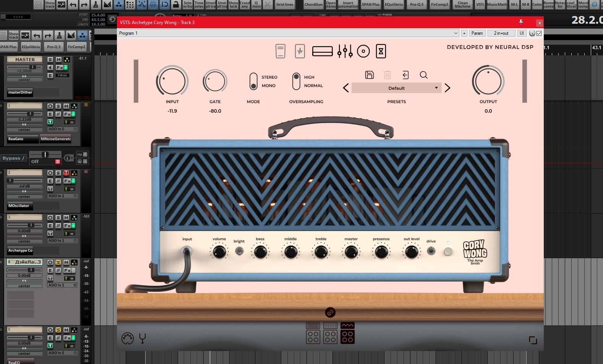Screen dimensions: 603x364
Task: Go to the previous preset
Action: pos(346,88)
